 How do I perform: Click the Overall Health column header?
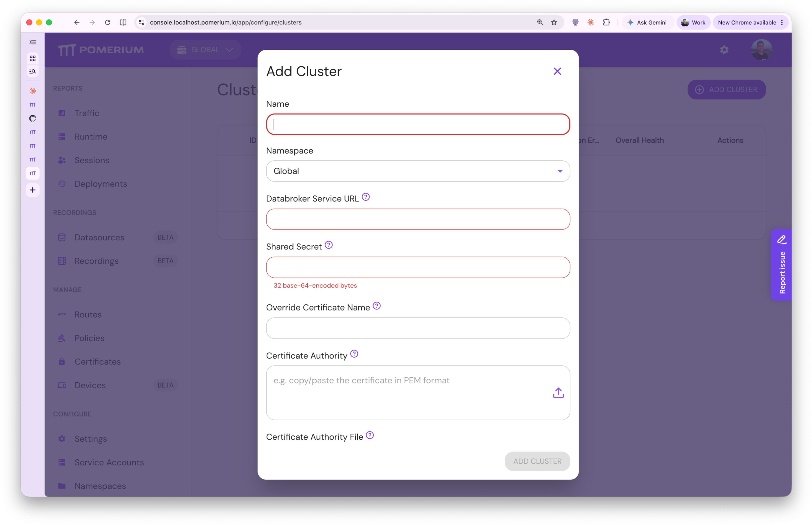tap(639, 140)
